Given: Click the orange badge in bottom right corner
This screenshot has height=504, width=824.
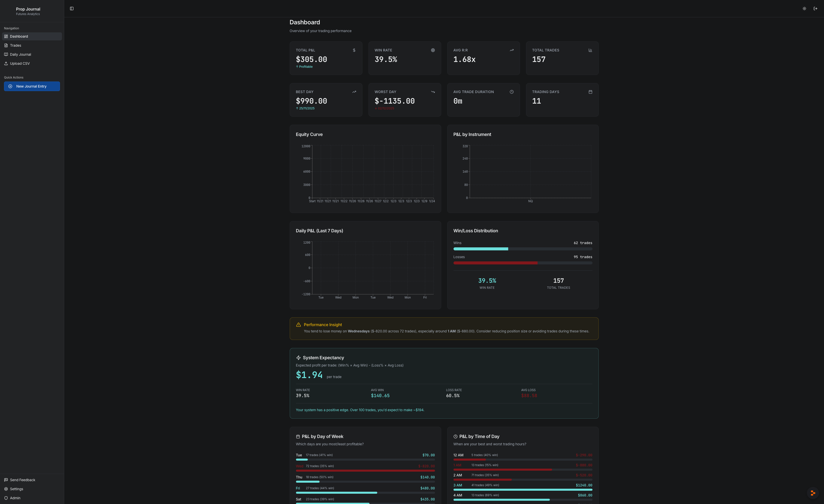Looking at the screenshot, I should coord(813,493).
